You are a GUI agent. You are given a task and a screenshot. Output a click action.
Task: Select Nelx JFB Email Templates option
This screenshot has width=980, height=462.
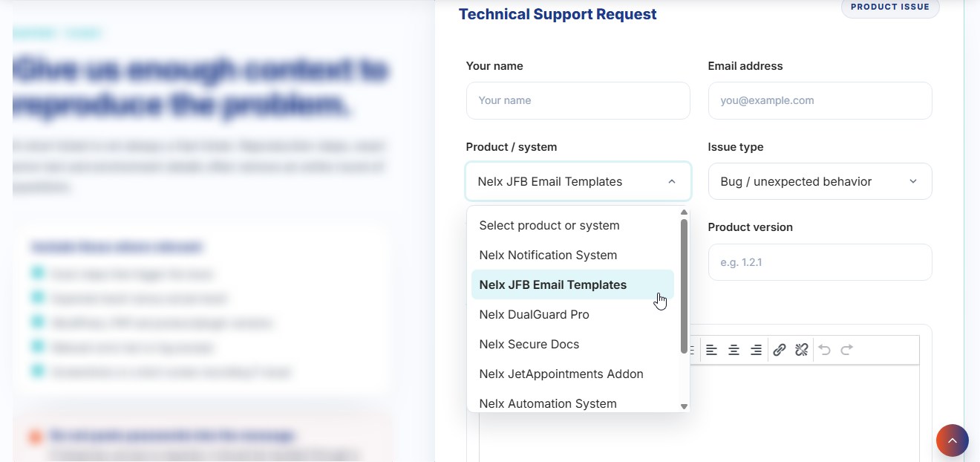(x=572, y=284)
